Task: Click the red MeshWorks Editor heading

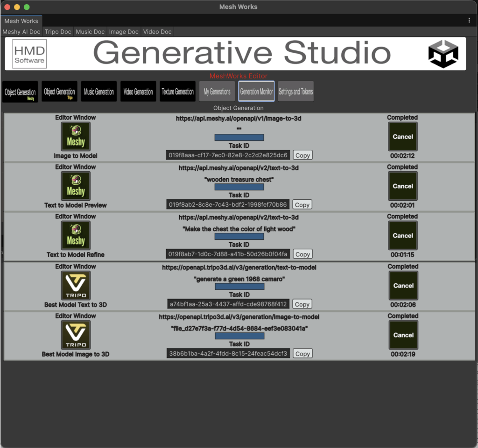Action: [x=239, y=76]
